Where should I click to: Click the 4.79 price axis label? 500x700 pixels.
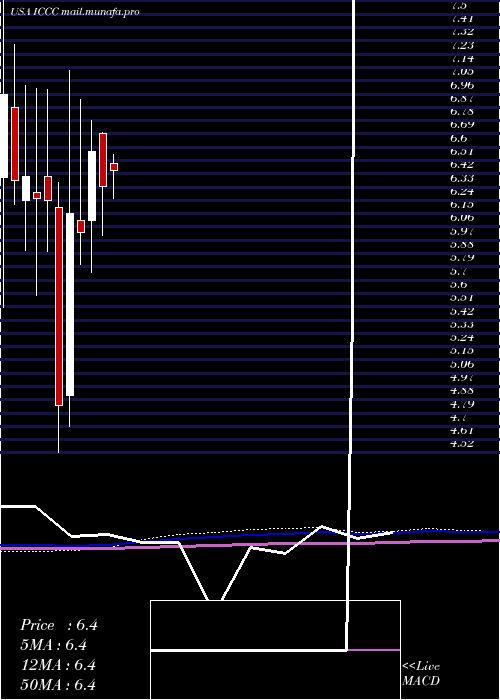coord(462,404)
